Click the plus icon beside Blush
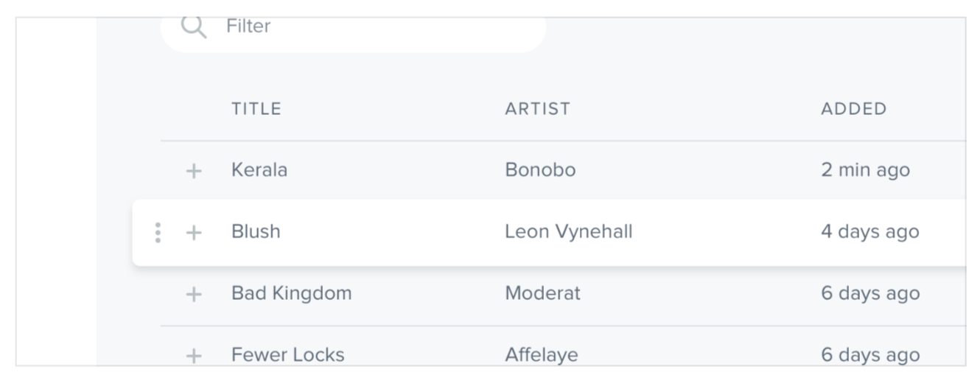The image size is (980, 386). point(193,233)
